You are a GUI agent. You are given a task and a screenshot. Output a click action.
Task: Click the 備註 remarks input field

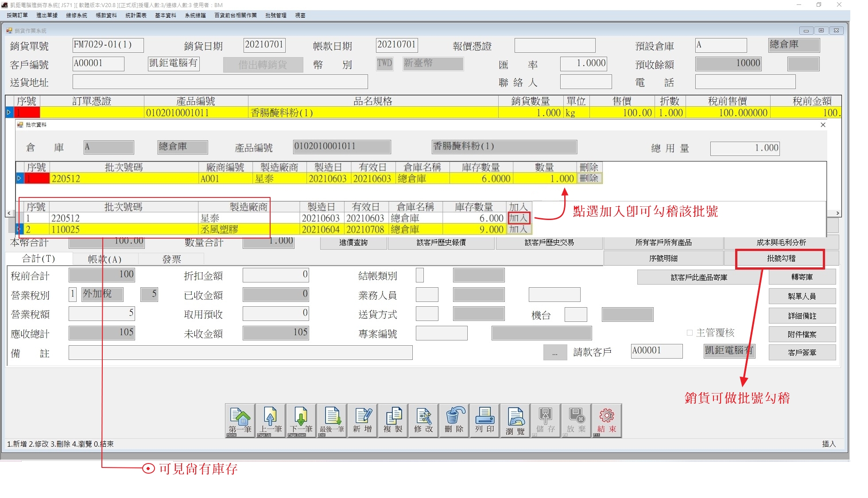point(240,353)
